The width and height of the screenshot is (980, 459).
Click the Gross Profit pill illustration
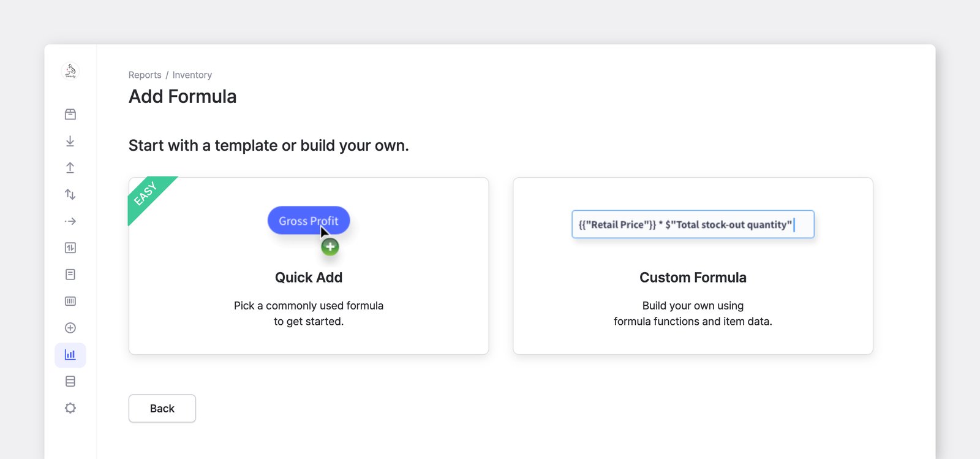tap(309, 221)
